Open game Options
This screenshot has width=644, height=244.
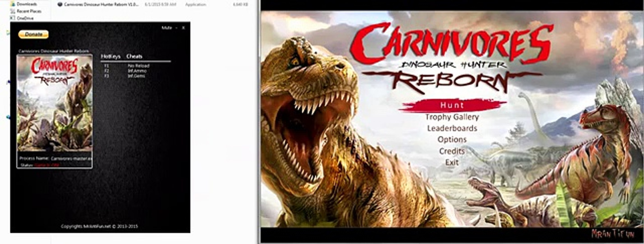[x=452, y=140]
